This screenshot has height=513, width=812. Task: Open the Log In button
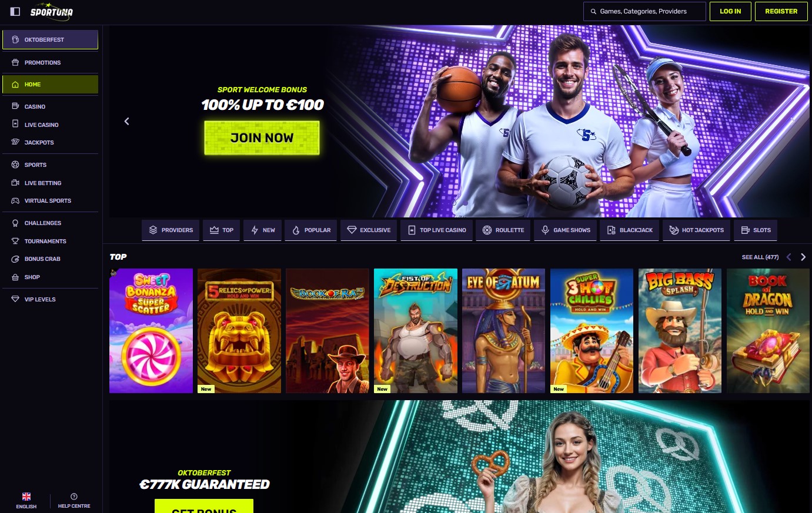pos(730,11)
